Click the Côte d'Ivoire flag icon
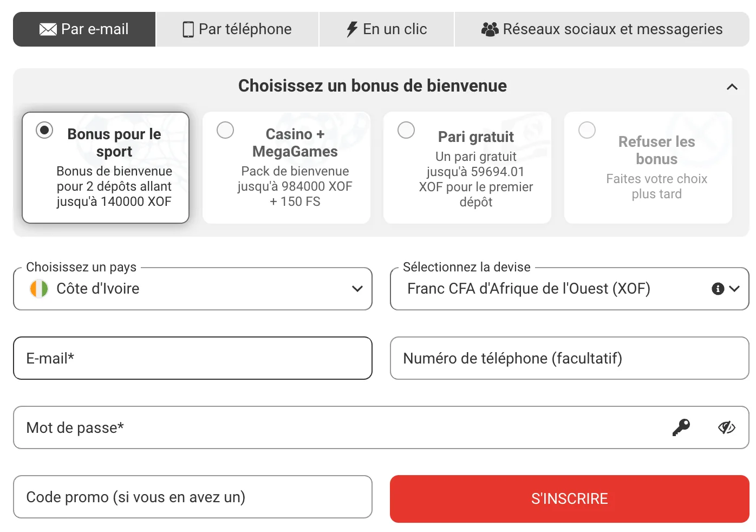Screen dimensions: 756x532 (x=39, y=289)
